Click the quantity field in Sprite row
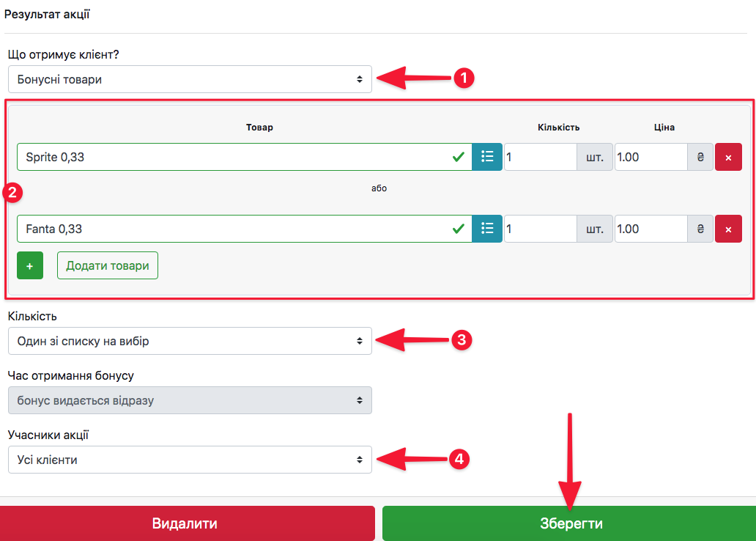This screenshot has width=756, height=541. [x=540, y=157]
